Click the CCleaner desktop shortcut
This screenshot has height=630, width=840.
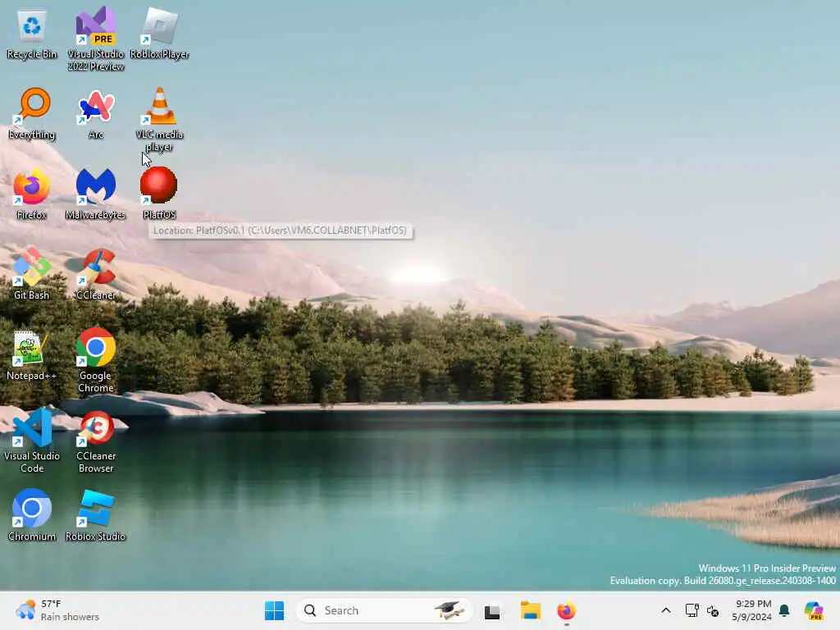pyautogui.click(x=95, y=274)
